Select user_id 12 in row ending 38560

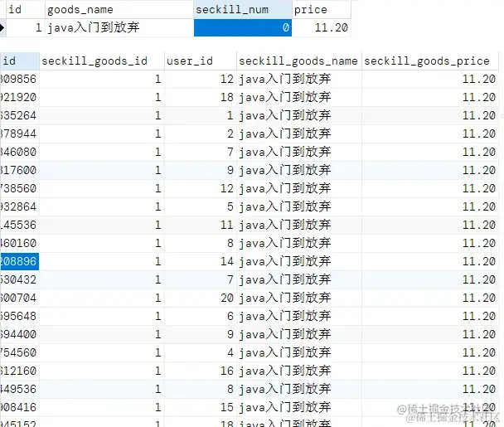[201, 189]
